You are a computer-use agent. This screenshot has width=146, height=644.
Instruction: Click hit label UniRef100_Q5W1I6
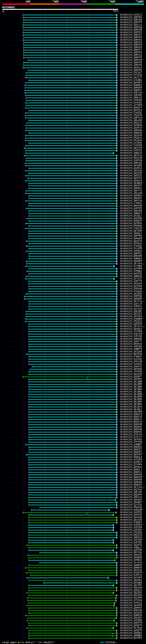pos(131,153)
